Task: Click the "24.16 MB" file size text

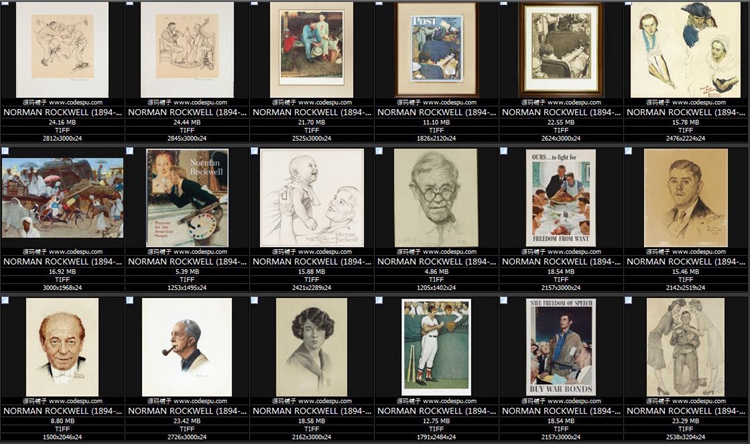Action: [62, 122]
